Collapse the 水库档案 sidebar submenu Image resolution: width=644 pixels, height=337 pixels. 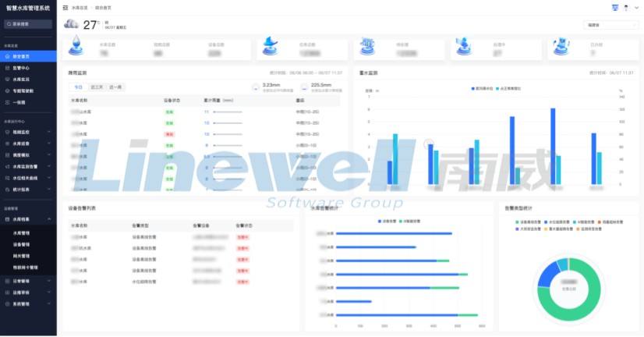pos(50,220)
